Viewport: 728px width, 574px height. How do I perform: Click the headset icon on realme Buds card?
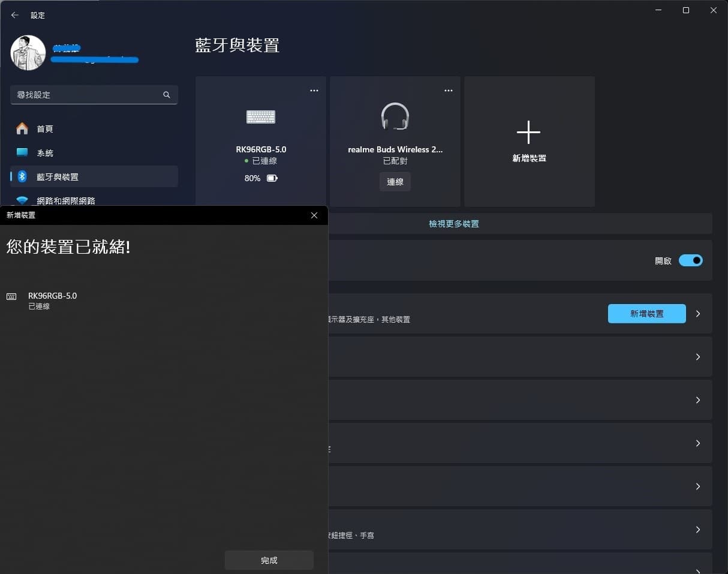point(395,116)
